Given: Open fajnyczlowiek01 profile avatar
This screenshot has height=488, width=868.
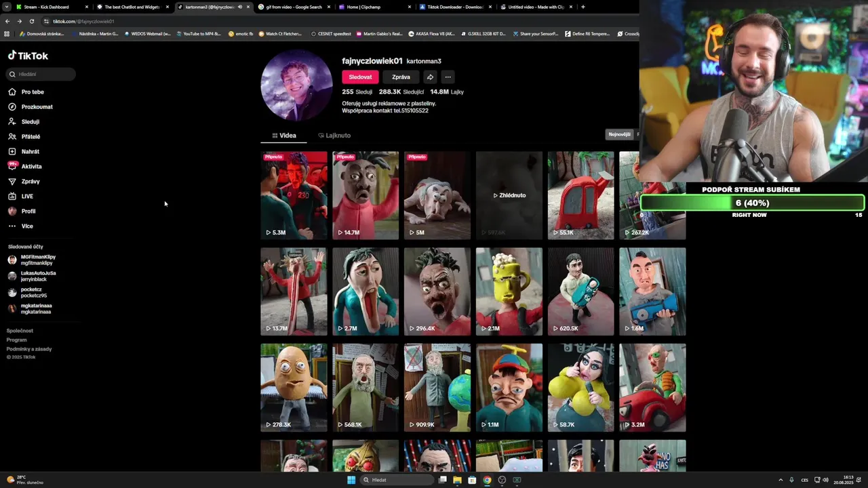Looking at the screenshot, I should point(296,85).
